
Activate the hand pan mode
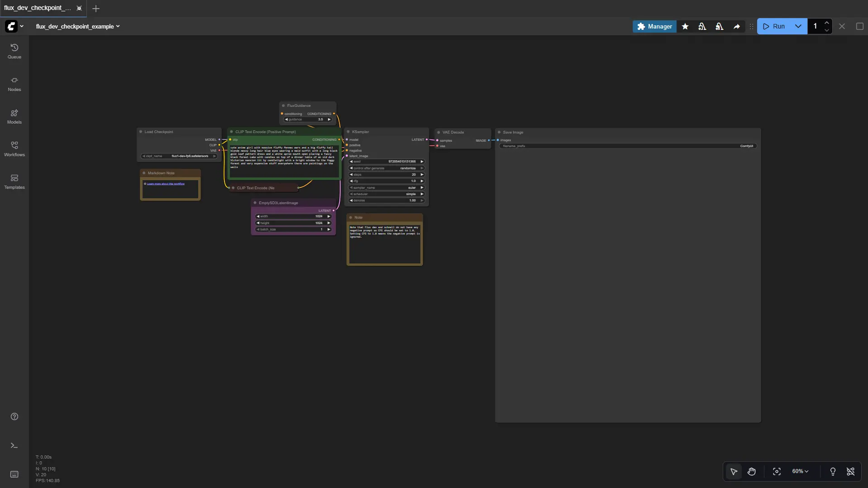click(751, 471)
